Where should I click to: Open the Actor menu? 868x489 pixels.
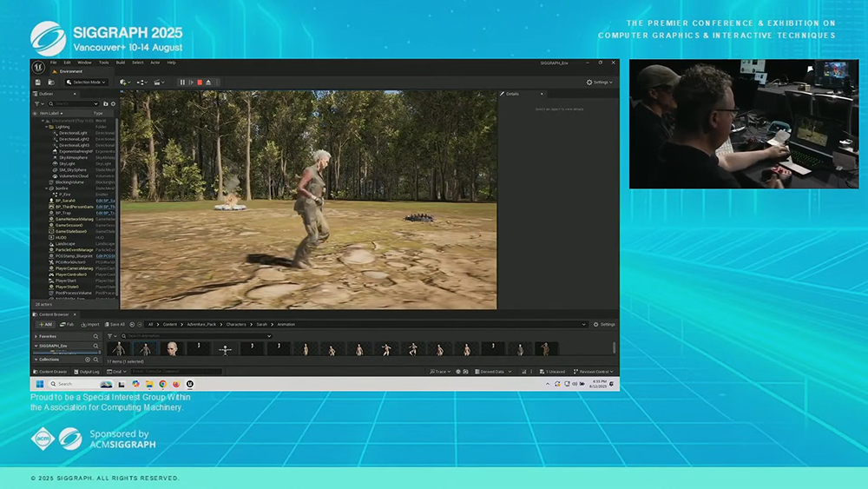click(x=155, y=63)
